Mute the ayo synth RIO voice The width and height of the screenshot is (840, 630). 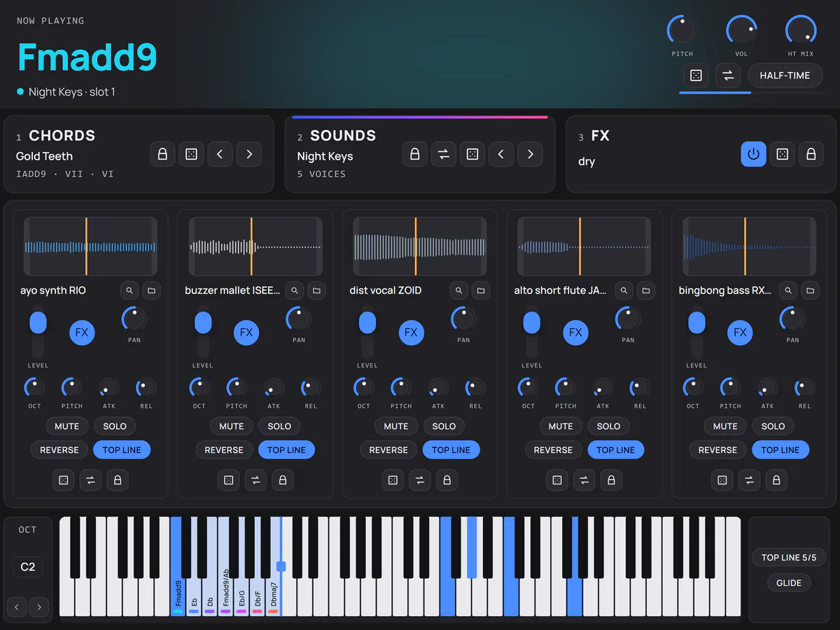click(67, 426)
